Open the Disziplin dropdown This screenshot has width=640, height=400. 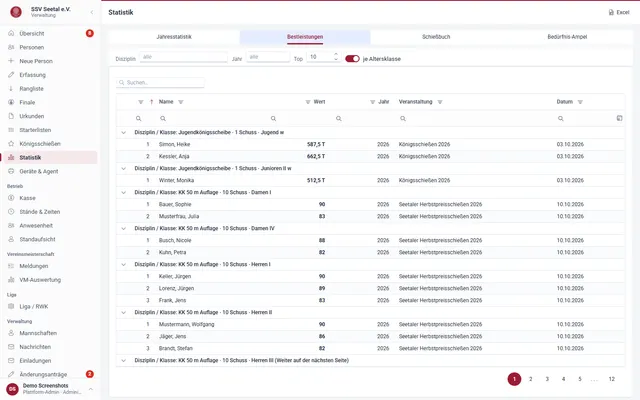click(183, 57)
